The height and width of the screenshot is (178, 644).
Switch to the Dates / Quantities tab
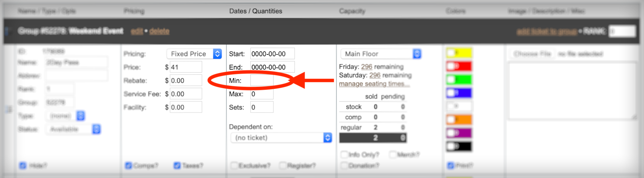[x=256, y=11]
